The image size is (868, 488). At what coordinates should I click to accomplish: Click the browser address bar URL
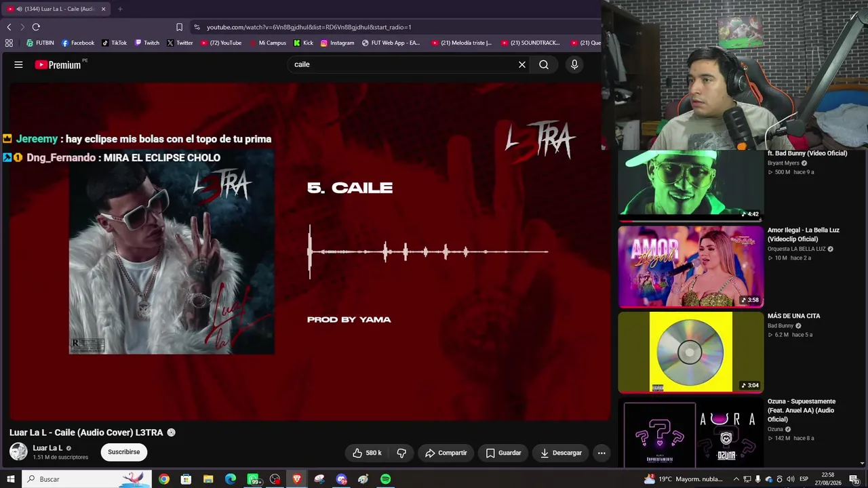(x=309, y=27)
